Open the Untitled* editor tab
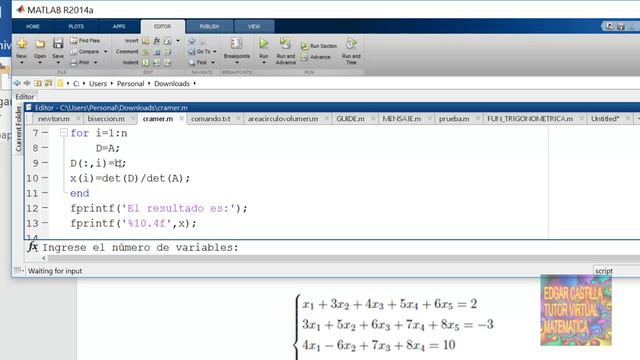This screenshot has width=640, height=360. (605, 119)
